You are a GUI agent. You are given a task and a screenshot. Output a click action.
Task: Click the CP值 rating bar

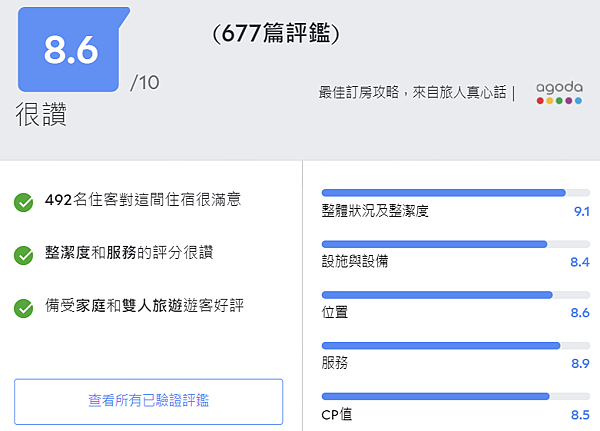coord(456,397)
